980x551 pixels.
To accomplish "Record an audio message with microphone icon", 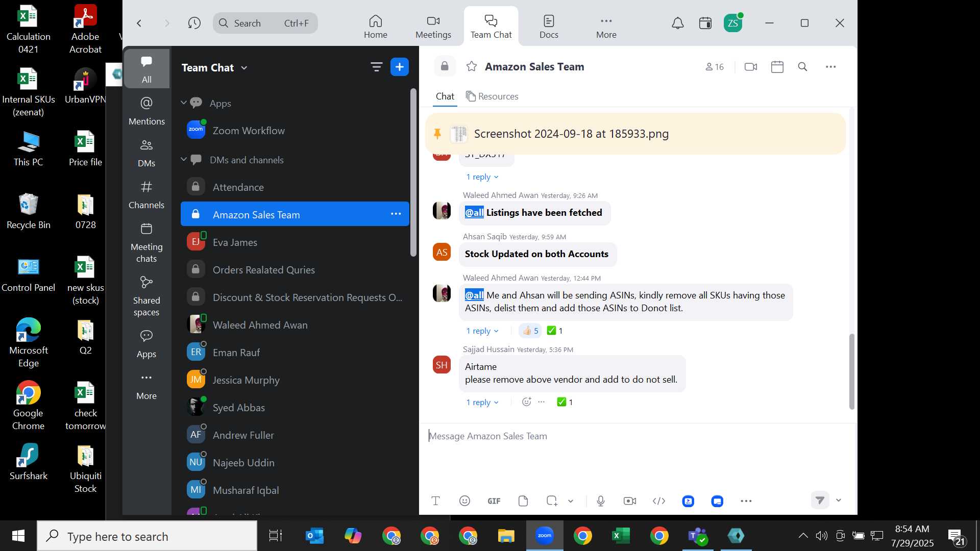I will [601, 501].
